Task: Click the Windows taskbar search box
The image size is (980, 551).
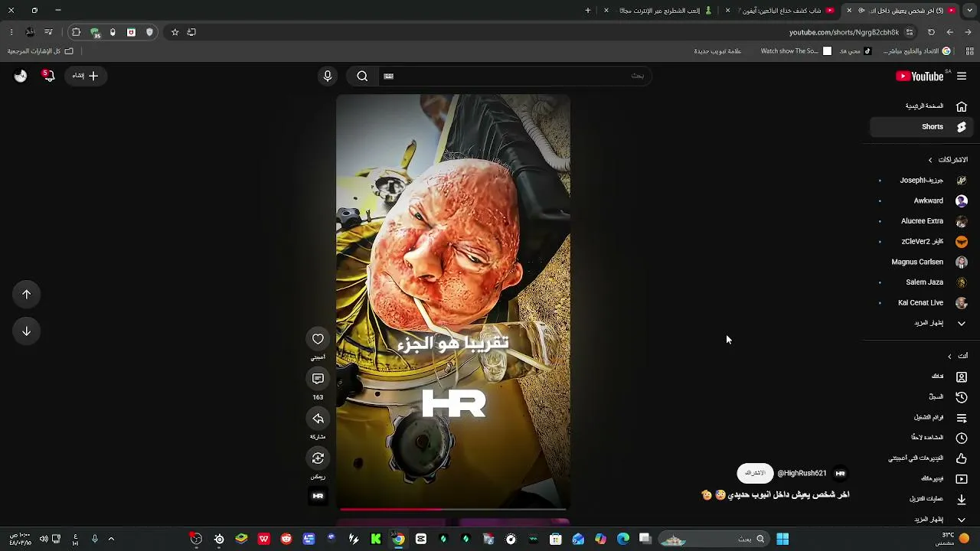Action: (715, 539)
